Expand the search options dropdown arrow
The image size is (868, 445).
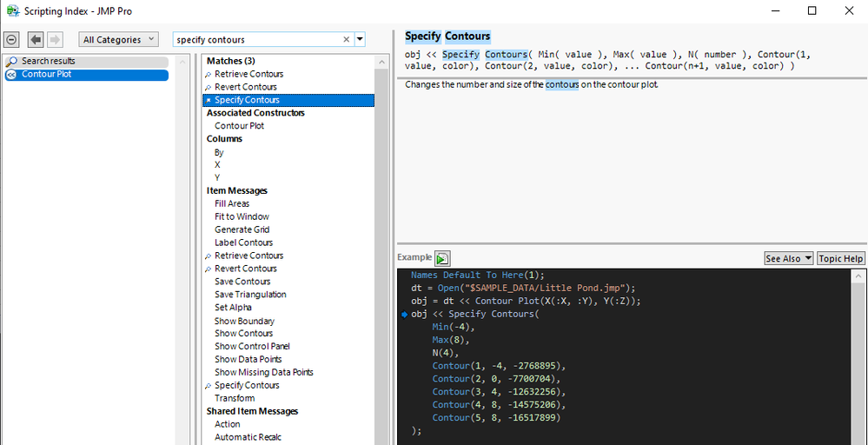(360, 40)
